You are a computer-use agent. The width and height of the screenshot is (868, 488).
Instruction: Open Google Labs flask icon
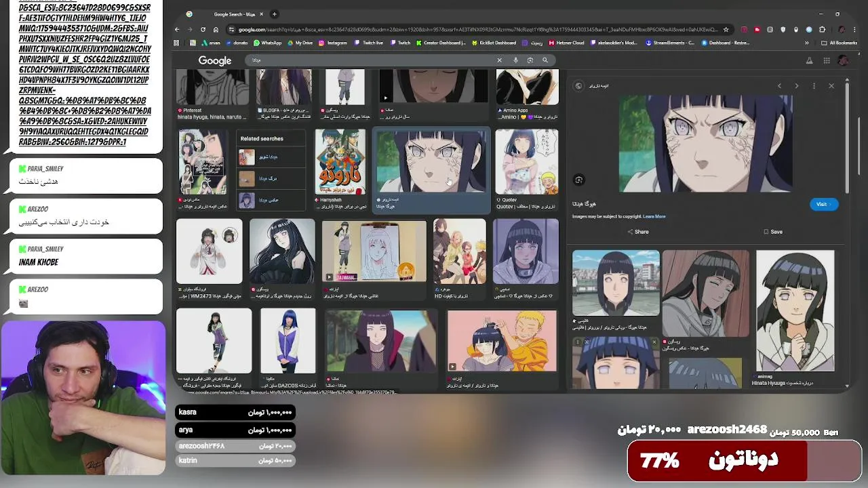(809, 60)
